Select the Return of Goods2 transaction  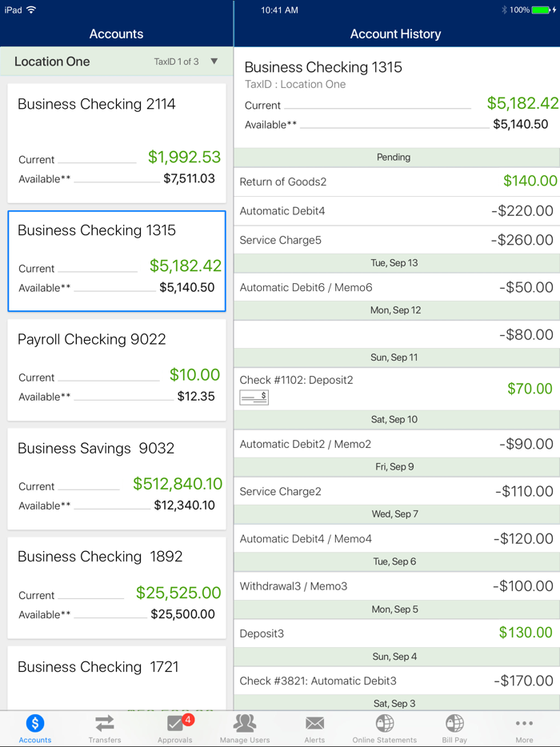click(395, 182)
